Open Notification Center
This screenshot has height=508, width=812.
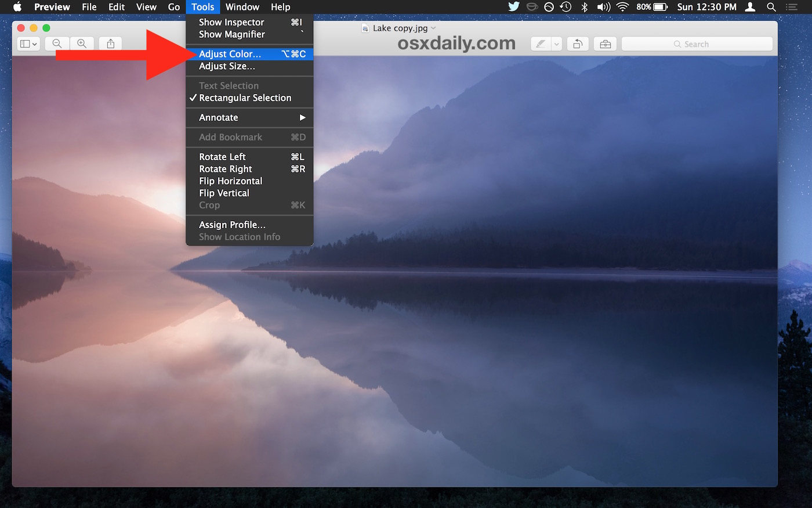pyautogui.click(x=792, y=7)
